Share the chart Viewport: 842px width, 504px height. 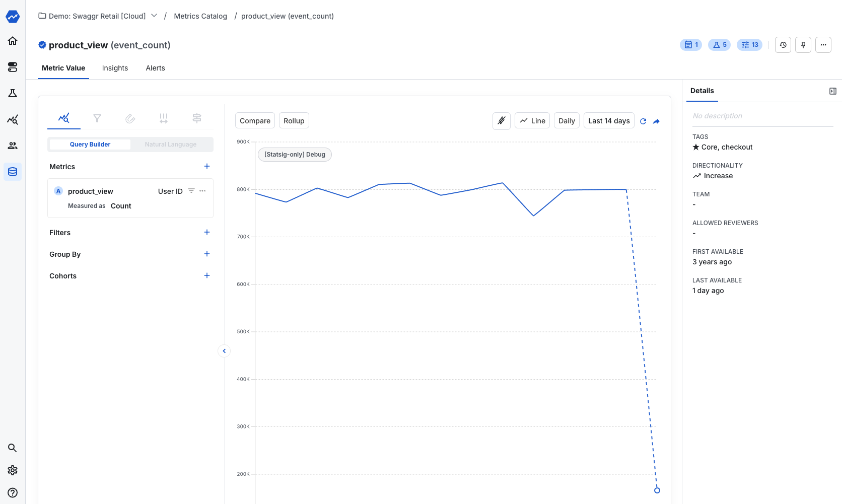(x=656, y=121)
